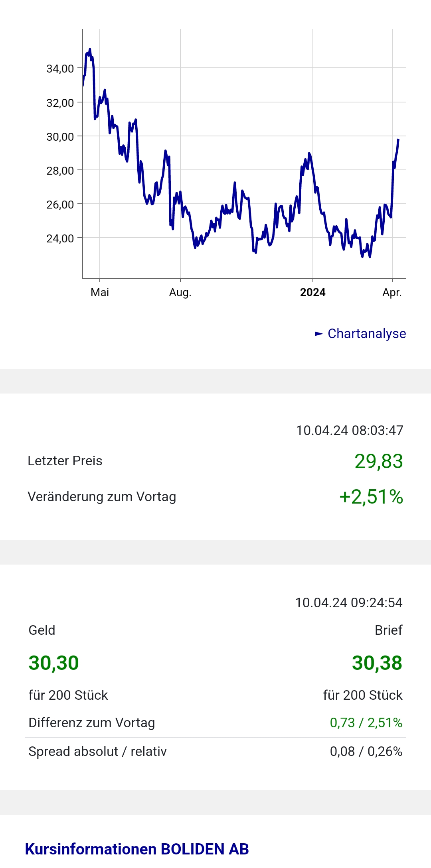Click the 34,00 price axis label
Screen dimensions: 431x868
point(60,69)
